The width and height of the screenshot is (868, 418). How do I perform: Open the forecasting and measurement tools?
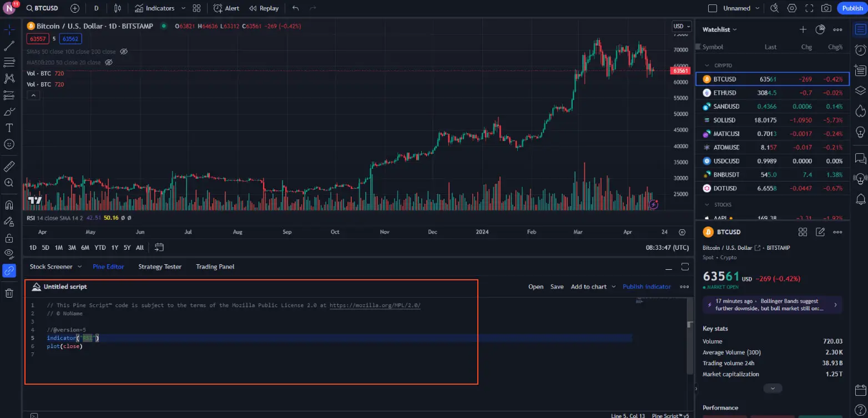(9, 95)
